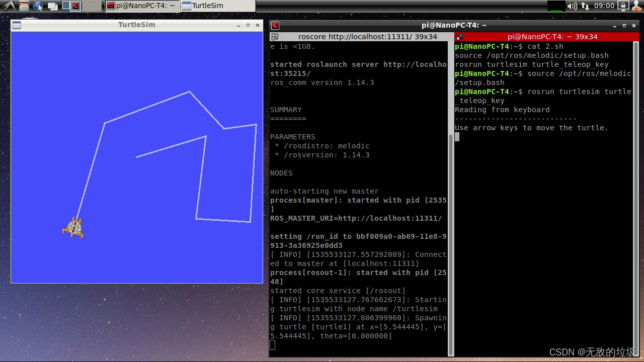Viewport: 644px width, 362px height.
Task: Click the 'SUMMARY' heading in roscore output
Action: tap(286, 110)
